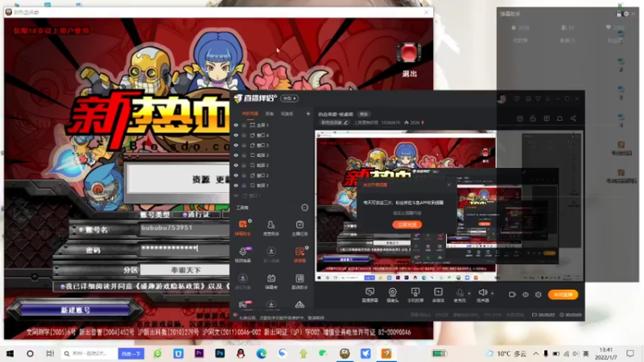
Task: Hide the 窗口 4 source with its eye icon
Action: click(236, 135)
